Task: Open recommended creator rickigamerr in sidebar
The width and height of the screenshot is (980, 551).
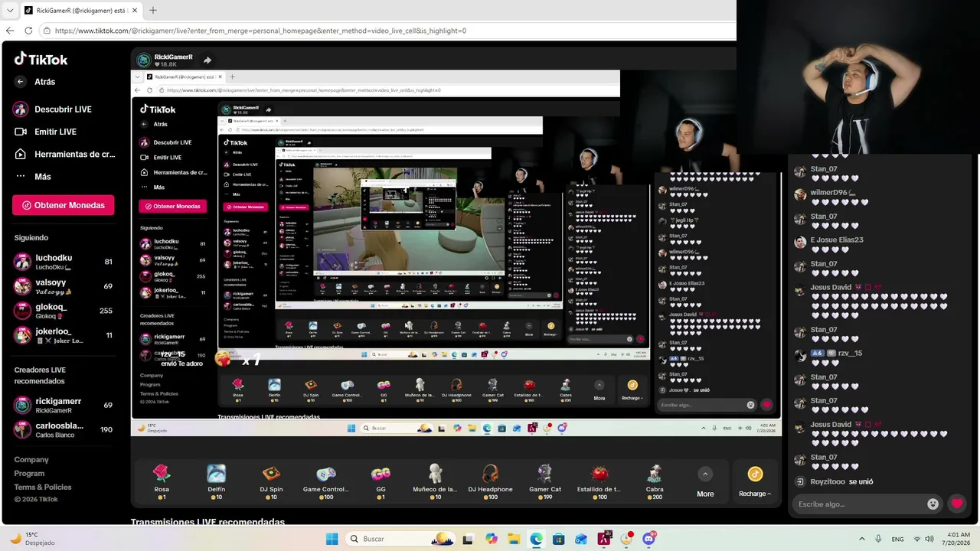Action: [64, 405]
